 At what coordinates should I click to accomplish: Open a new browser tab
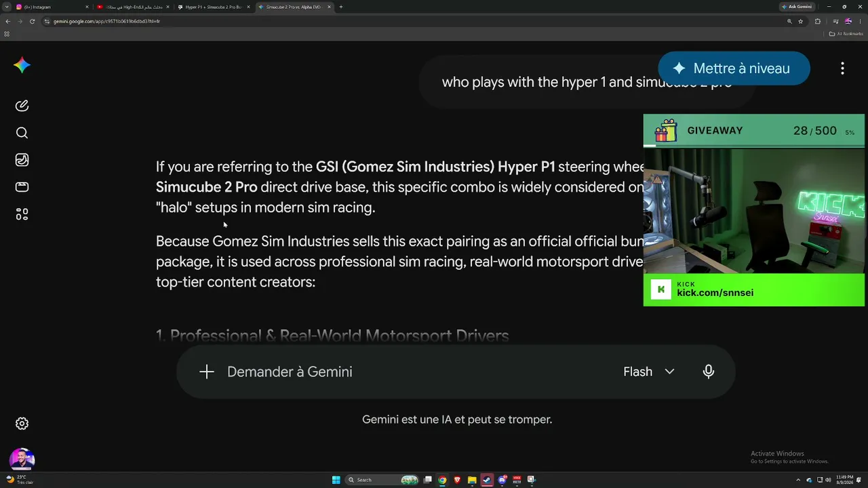(340, 7)
